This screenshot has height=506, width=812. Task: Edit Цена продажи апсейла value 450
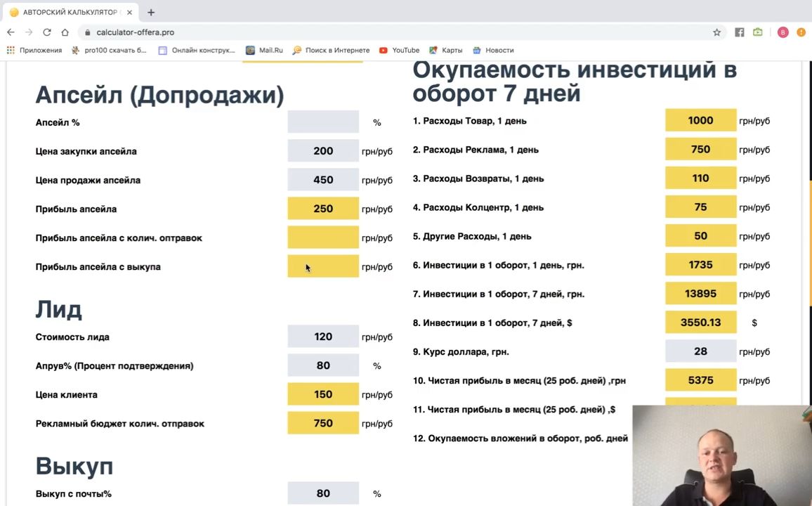click(x=323, y=180)
